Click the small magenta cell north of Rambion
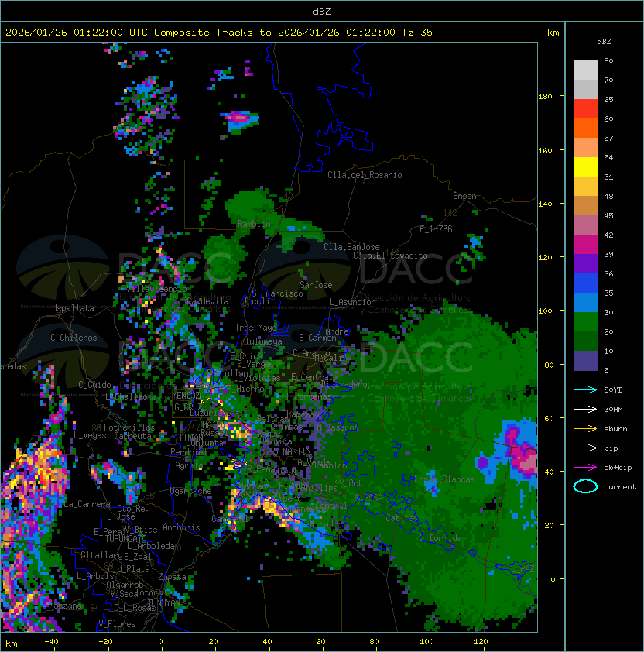The image size is (644, 652). coord(238,117)
